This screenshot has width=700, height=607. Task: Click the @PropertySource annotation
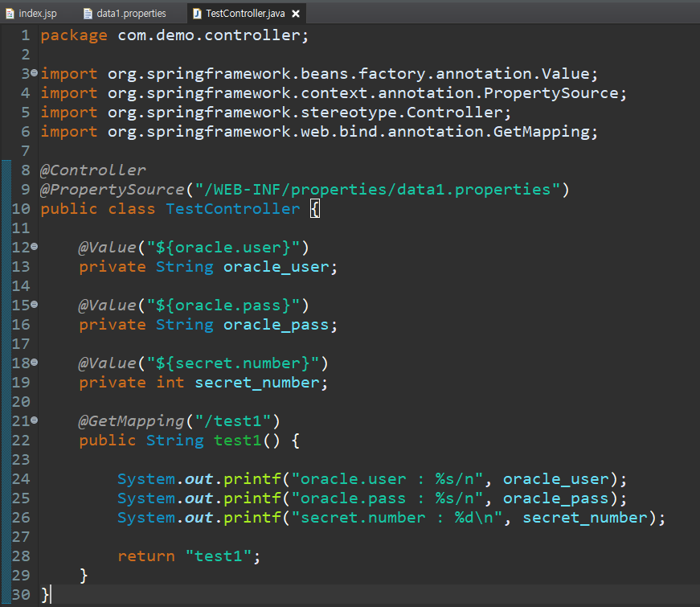point(112,190)
